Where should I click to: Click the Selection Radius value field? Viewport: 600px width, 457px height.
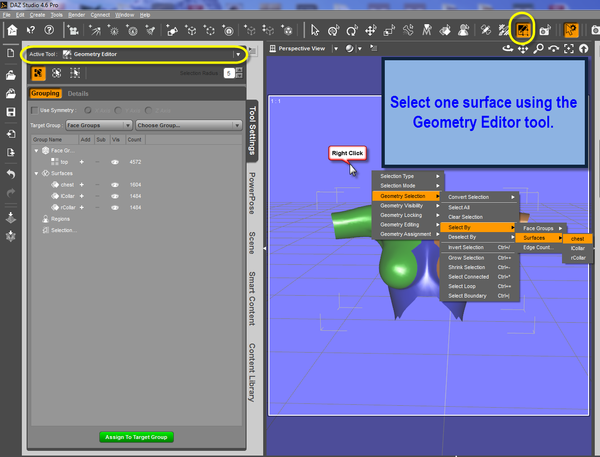(229, 73)
